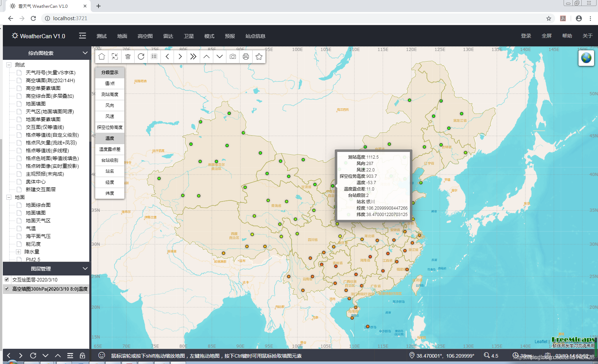
Task: Open 海平面气压 tree item
Action: coord(38,236)
